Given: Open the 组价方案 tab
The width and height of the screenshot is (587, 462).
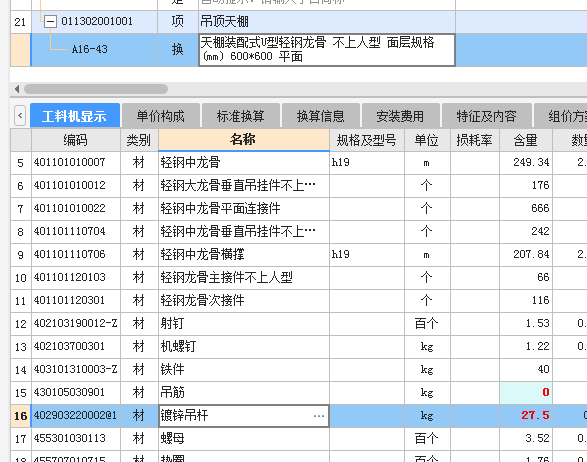Looking at the screenshot, I should coord(561,116).
